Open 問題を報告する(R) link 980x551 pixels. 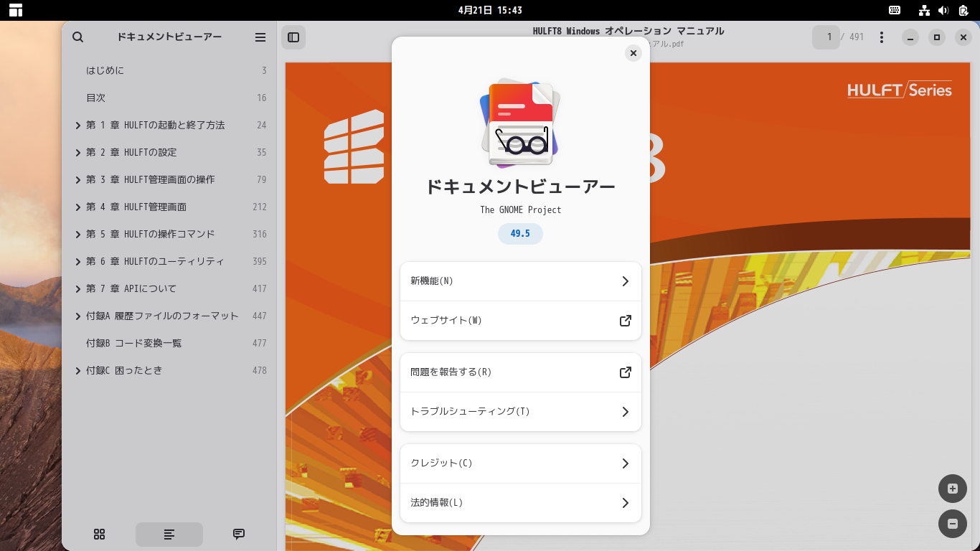(x=521, y=372)
